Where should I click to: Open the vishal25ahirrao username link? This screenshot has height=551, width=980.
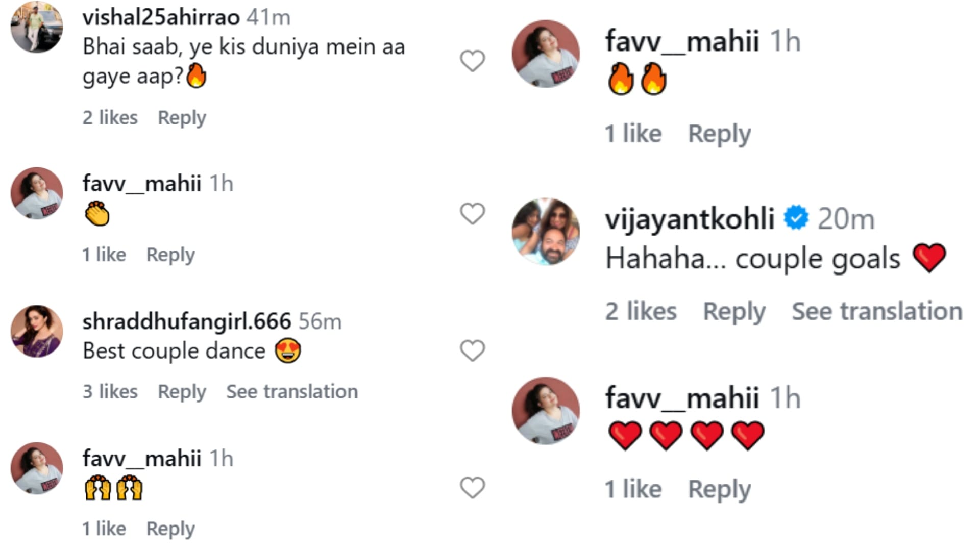click(x=161, y=17)
